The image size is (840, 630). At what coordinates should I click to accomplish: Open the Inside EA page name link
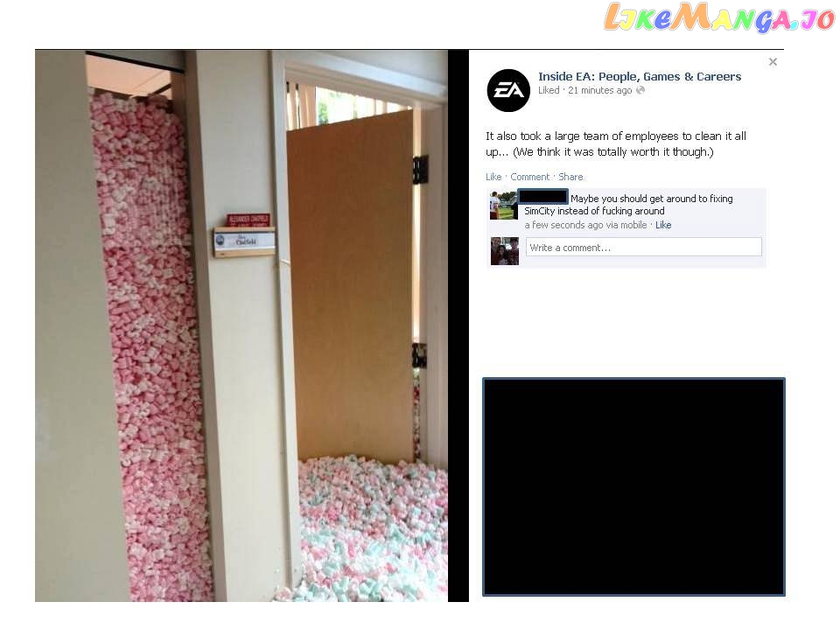pyautogui.click(x=640, y=77)
